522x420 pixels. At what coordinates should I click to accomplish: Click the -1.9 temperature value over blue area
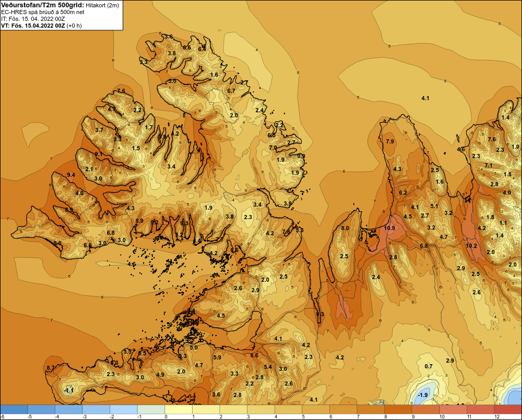tap(422, 395)
